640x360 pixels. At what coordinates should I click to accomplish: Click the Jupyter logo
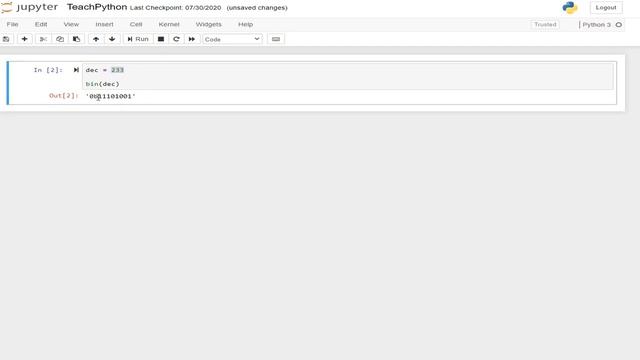click(x=29, y=7)
